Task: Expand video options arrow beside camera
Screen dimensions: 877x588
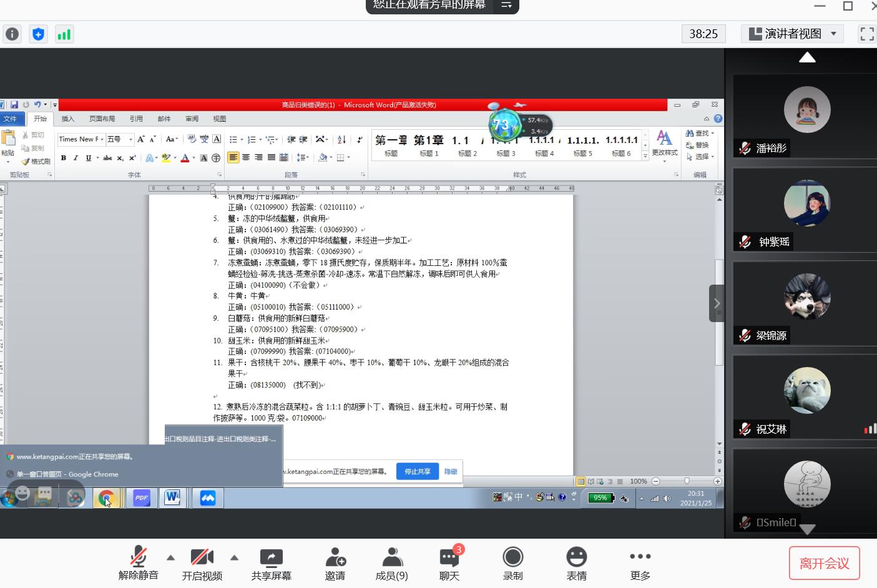Action: (235, 557)
